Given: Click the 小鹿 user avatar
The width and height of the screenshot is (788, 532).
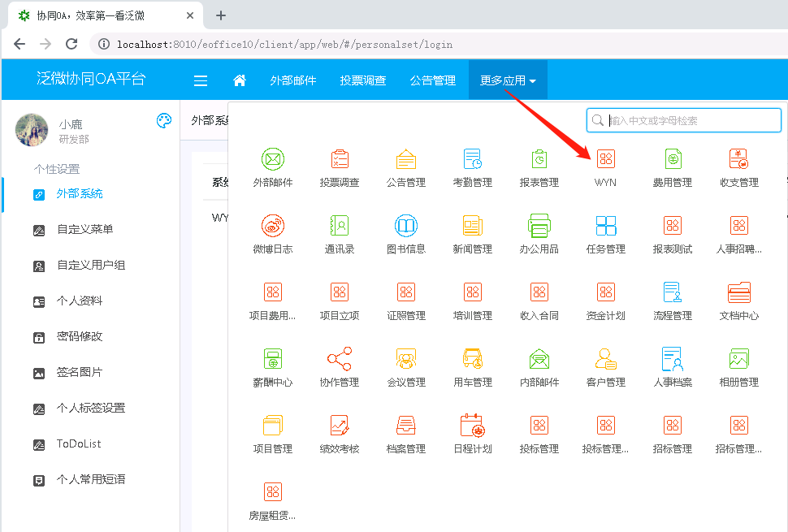Looking at the screenshot, I should click(x=32, y=130).
